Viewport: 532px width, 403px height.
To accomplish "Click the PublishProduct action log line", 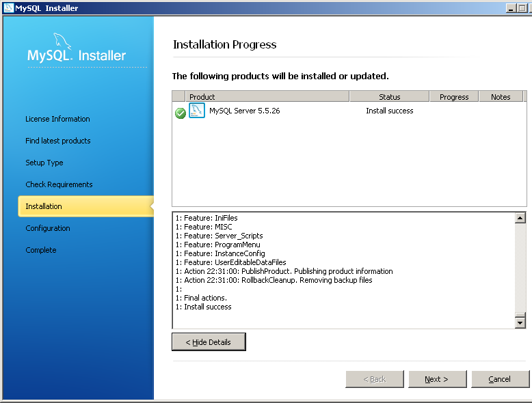I will 284,271.
